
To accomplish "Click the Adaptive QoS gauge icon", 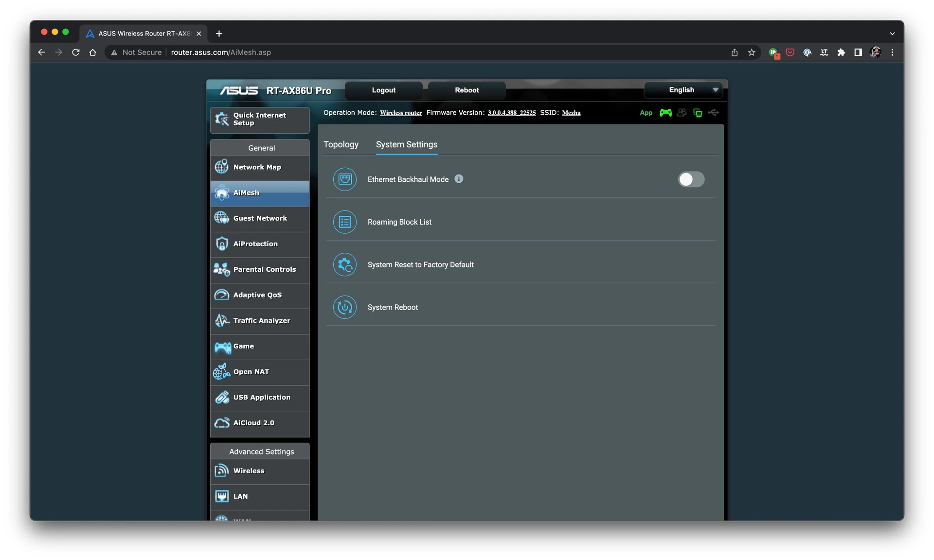I will (222, 295).
